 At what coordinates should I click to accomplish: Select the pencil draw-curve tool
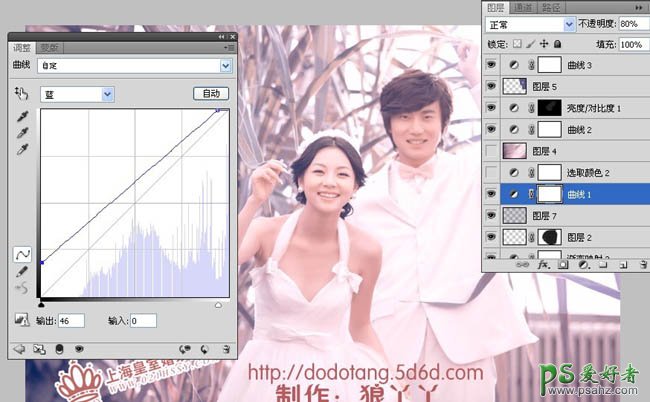[21, 272]
